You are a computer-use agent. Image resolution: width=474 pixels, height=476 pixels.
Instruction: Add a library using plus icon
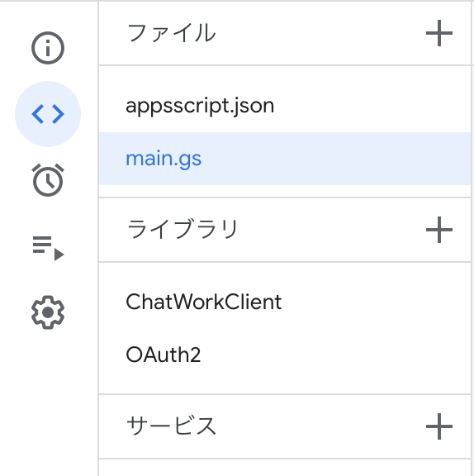click(x=439, y=230)
